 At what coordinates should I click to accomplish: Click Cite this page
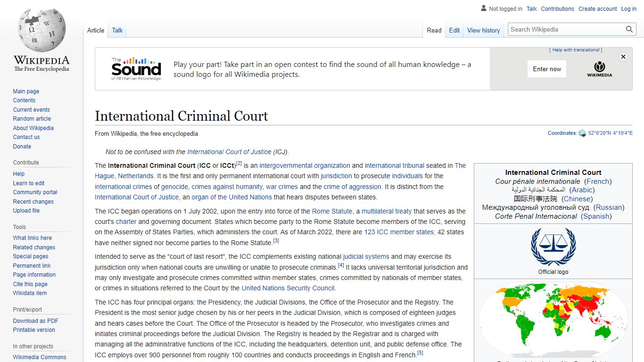pos(30,284)
